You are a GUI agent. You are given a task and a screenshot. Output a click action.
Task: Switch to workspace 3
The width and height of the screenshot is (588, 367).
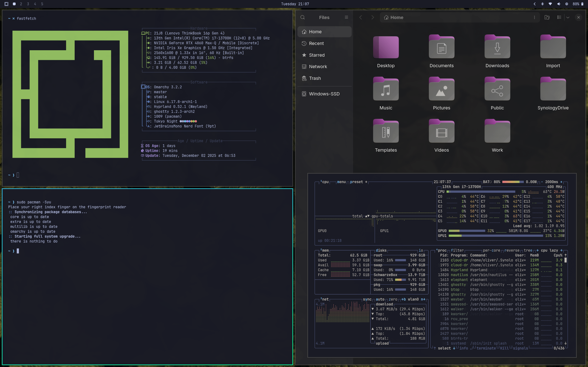[28, 4]
